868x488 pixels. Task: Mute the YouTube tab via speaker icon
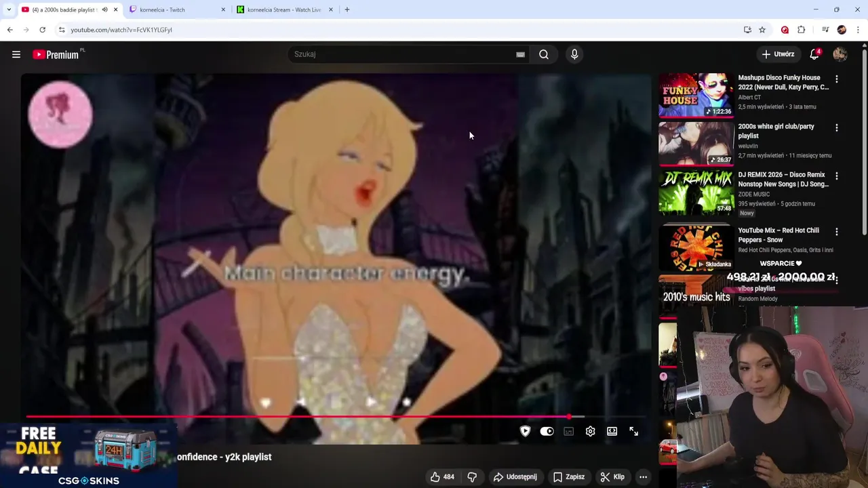[x=104, y=9]
